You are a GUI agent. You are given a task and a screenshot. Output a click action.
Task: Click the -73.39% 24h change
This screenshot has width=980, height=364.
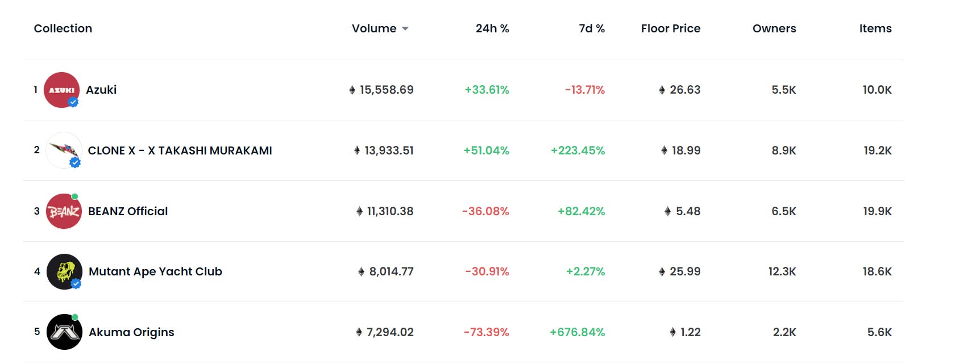[x=487, y=332]
